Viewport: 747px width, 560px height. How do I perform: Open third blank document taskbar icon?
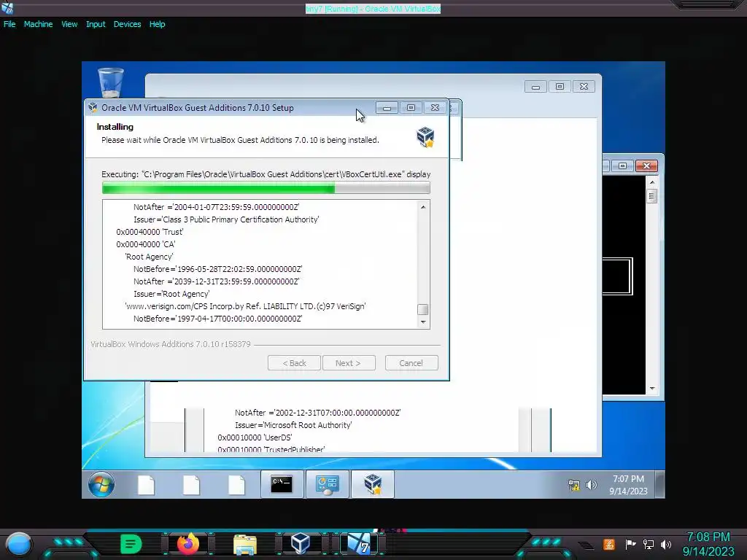236,485
